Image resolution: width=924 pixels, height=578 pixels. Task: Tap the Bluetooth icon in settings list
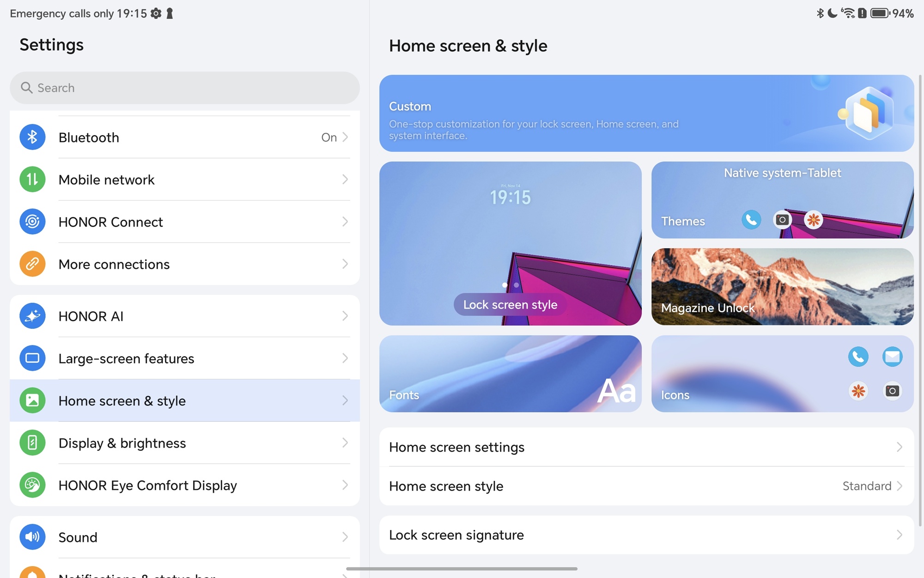(x=32, y=137)
